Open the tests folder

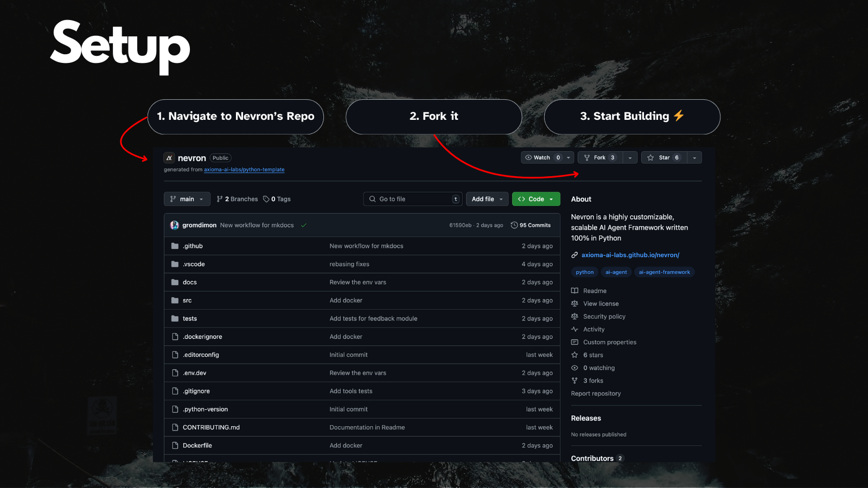[x=190, y=319]
